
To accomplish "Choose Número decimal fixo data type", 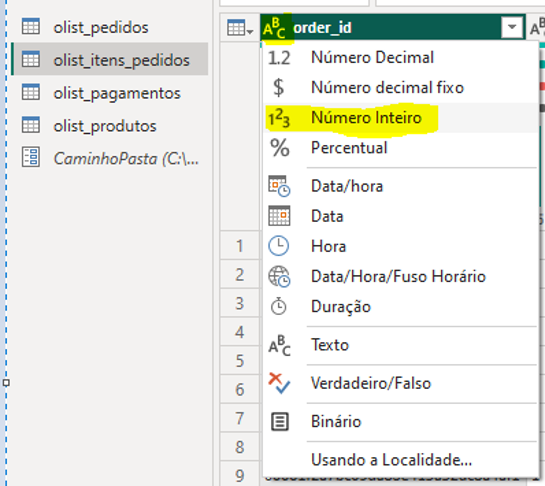I will point(401,88).
